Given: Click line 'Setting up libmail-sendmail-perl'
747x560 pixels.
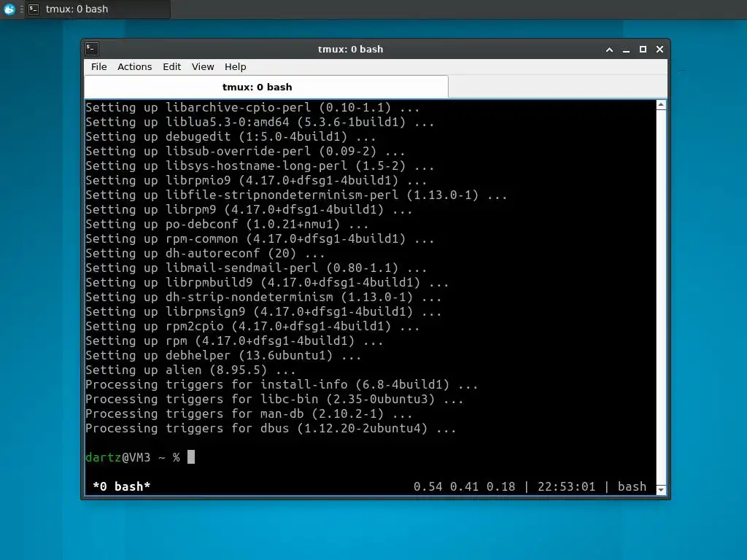Looking at the screenshot, I should [256, 268].
